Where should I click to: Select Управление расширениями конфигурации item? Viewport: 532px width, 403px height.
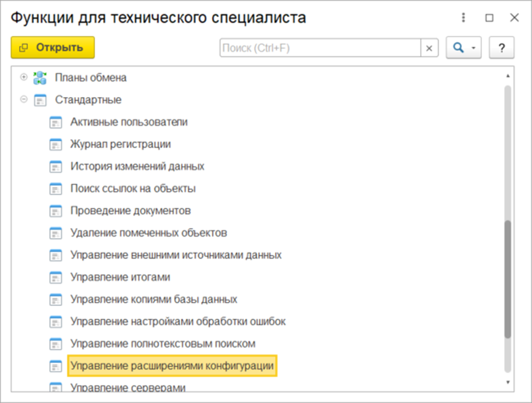(171, 366)
